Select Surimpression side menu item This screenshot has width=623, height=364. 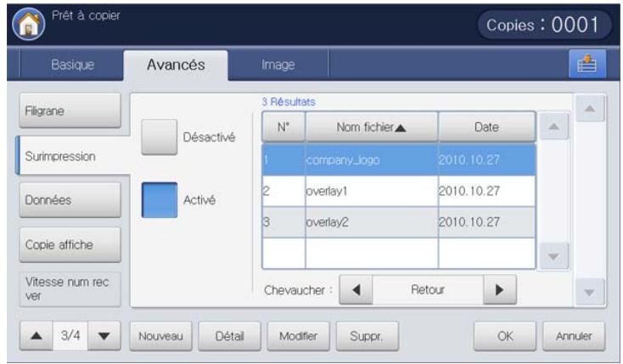(x=74, y=156)
